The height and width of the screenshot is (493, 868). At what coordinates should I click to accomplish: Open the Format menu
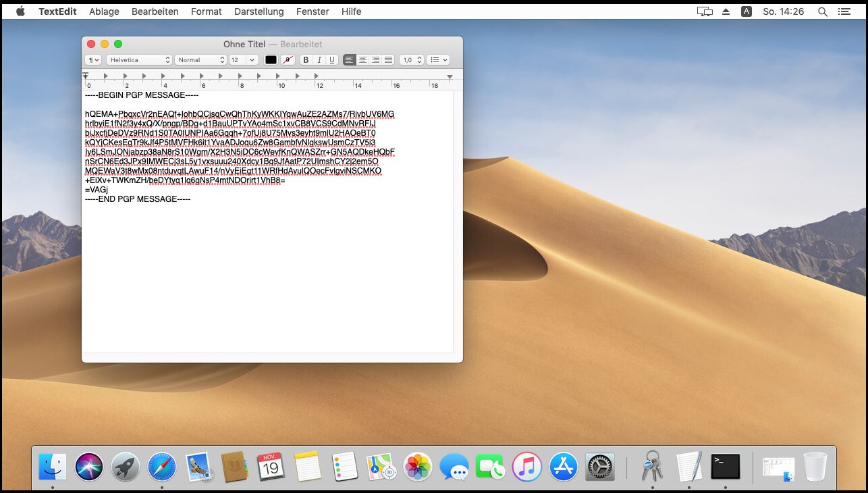pyautogui.click(x=206, y=11)
